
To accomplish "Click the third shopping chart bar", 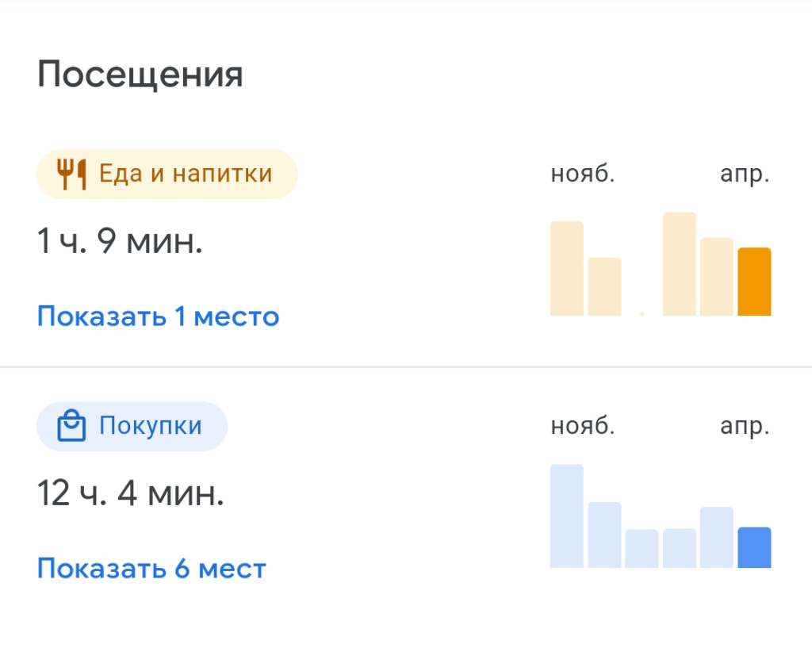I will coord(642,549).
